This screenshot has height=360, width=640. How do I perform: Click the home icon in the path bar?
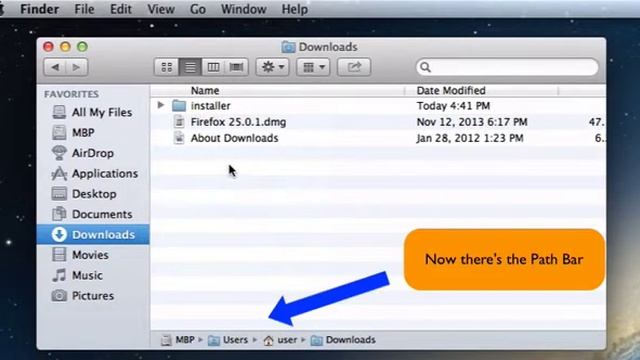tap(268, 340)
